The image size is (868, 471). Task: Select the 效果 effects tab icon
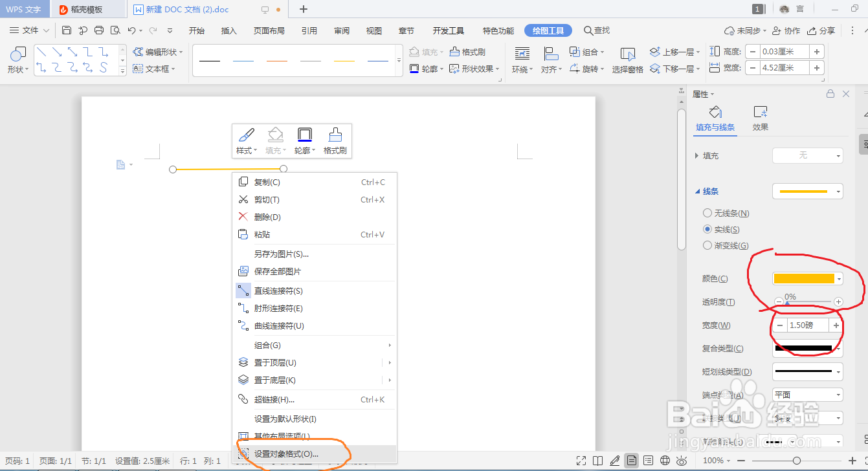pyautogui.click(x=761, y=112)
